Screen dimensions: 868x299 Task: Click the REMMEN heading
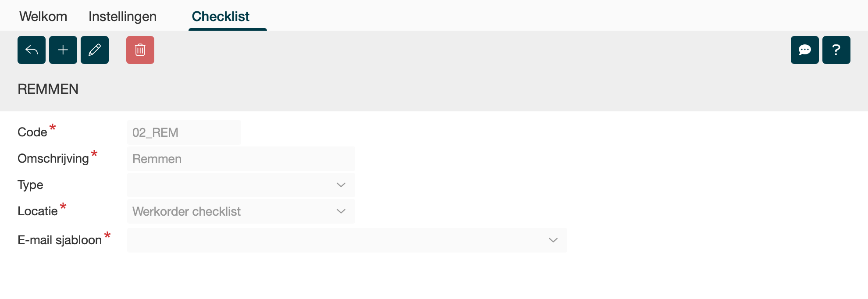click(x=48, y=89)
